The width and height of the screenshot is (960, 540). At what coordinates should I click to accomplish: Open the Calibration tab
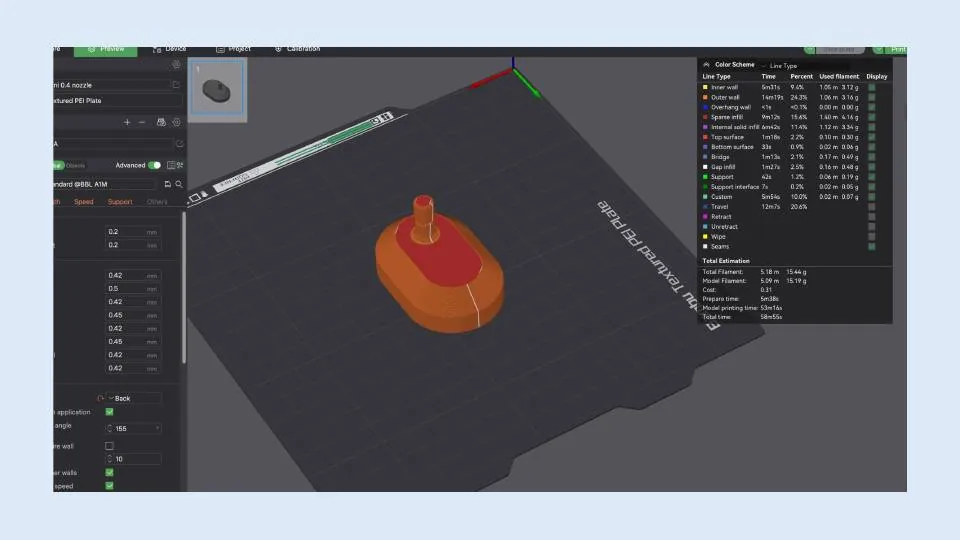click(x=298, y=49)
